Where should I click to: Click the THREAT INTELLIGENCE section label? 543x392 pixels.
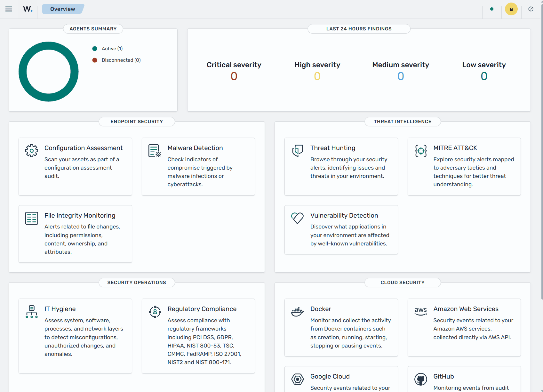(x=403, y=122)
